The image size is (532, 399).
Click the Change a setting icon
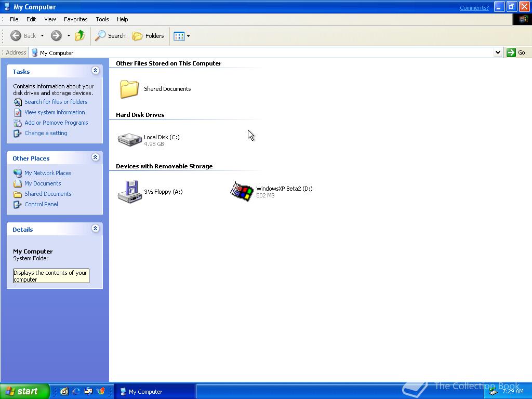[18, 134]
